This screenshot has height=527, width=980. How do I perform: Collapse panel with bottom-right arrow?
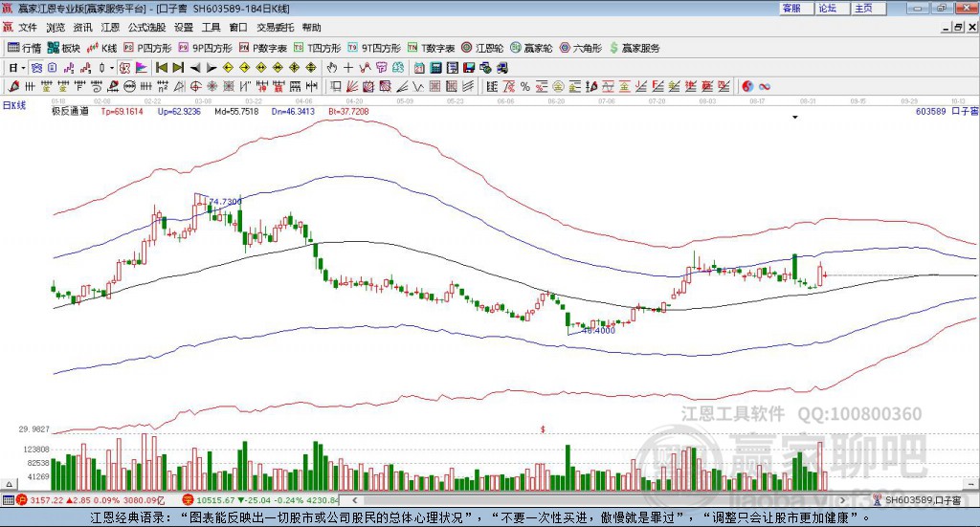tap(970, 484)
